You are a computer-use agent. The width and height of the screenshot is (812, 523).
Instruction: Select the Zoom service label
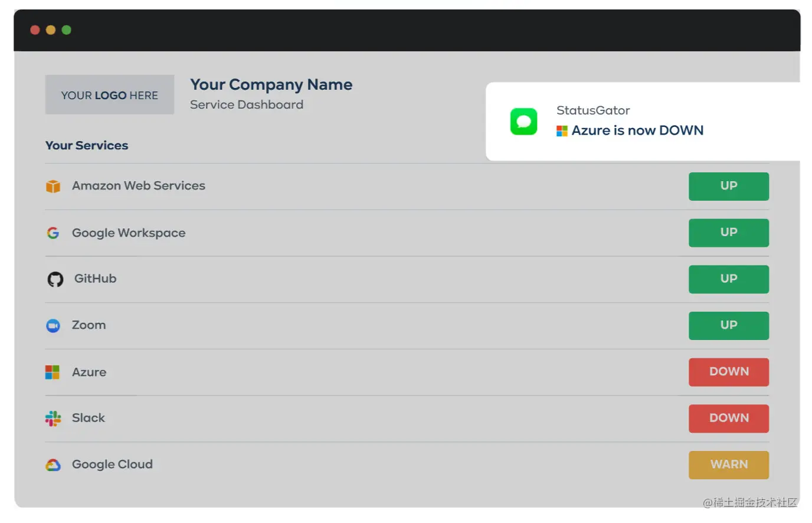(x=89, y=325)
